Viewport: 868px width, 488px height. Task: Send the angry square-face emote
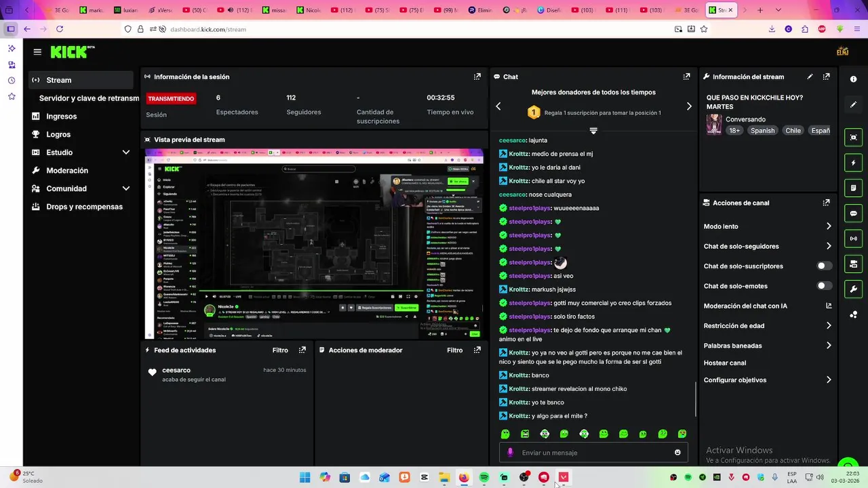pyautogui.click(x=525, y=434)
